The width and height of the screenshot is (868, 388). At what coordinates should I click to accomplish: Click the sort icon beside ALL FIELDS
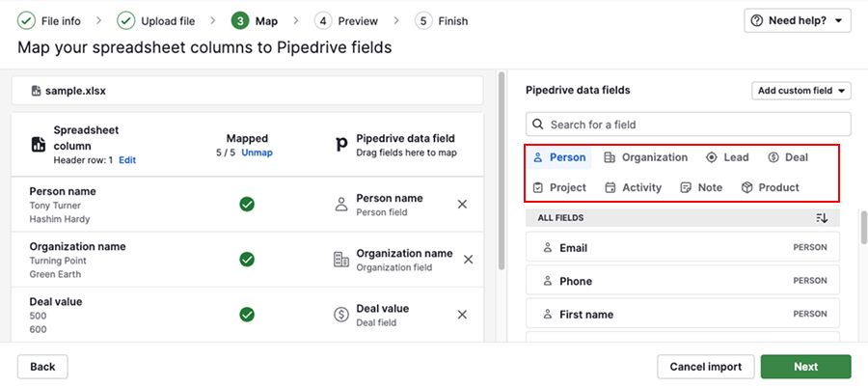pyautogui.click(x=821, y=218)
